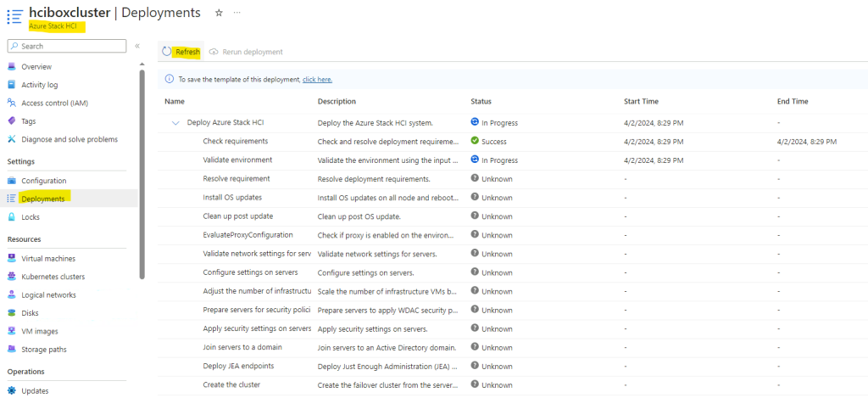Click the Refresh circular arrow icon

click(x=167, y=52)
